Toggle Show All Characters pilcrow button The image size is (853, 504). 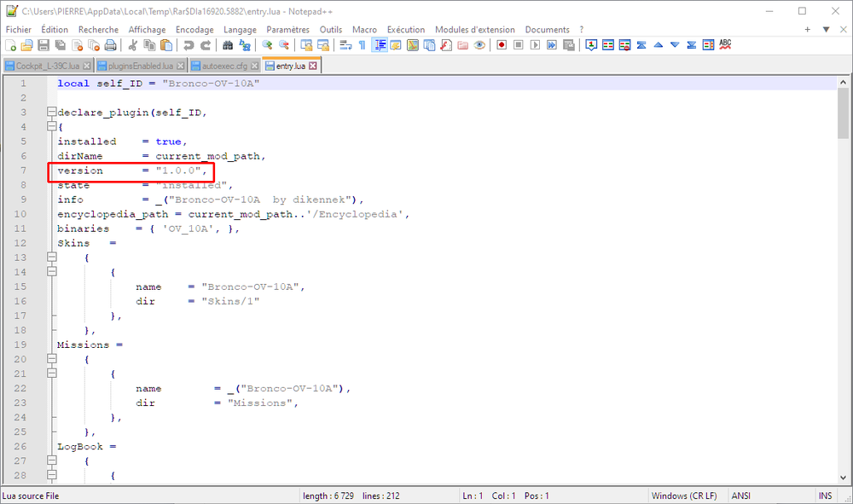click(x=363, y=45)
